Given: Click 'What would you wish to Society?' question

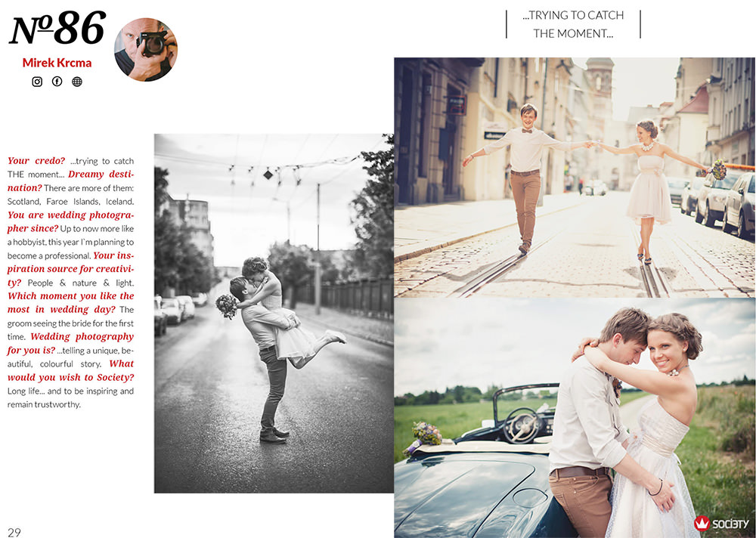Looking at the screenshot, I should (x=70, y=370).
